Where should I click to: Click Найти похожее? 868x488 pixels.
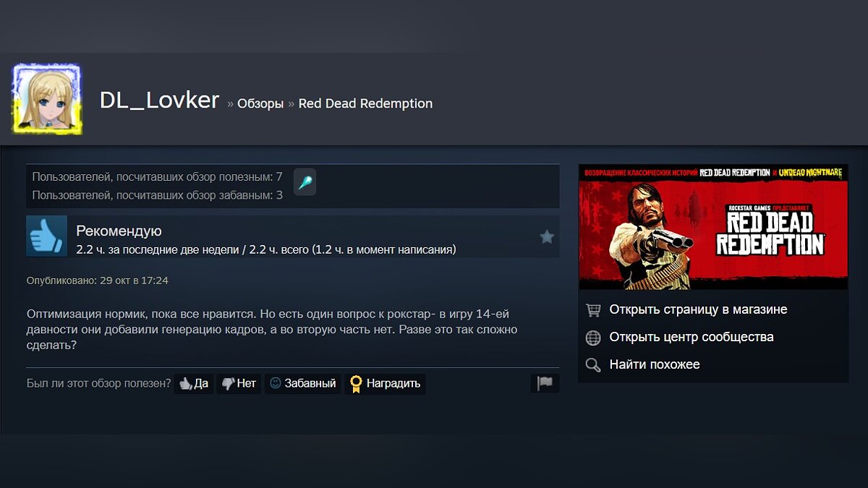655,364
